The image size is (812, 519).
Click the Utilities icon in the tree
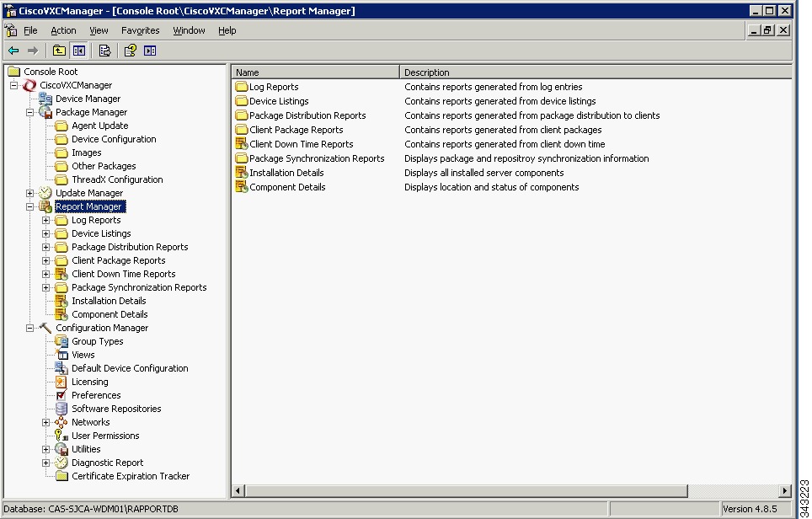tap(61, 449)
